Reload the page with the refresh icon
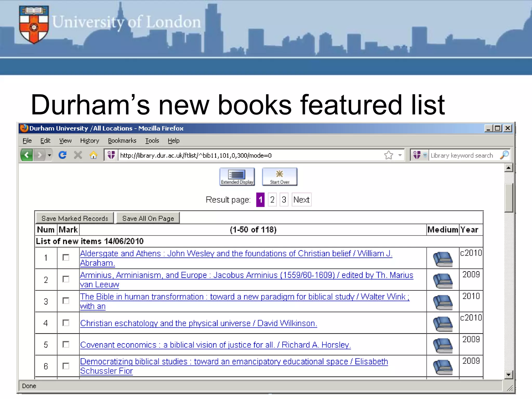The image size is (532, 399). coord(63,155)
